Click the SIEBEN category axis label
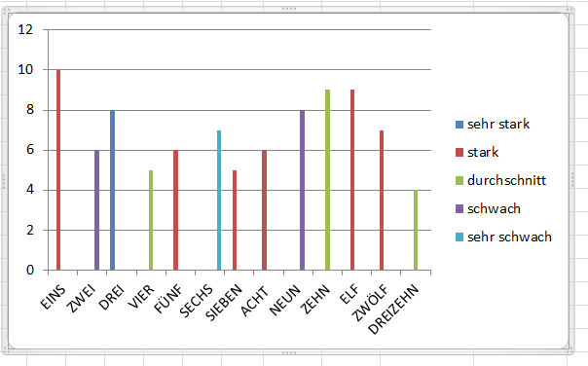The width and height of the screenshot is (588, 366). [x=224, y=303]
